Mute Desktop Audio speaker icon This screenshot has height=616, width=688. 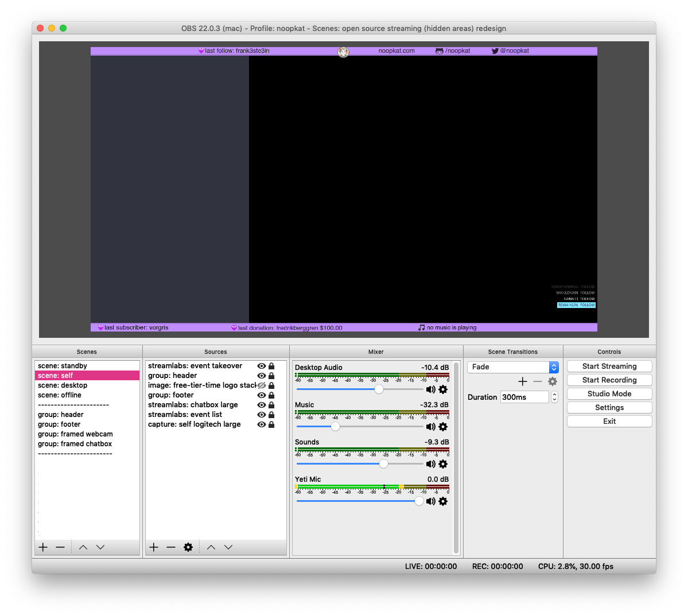(x=430, y=389)
